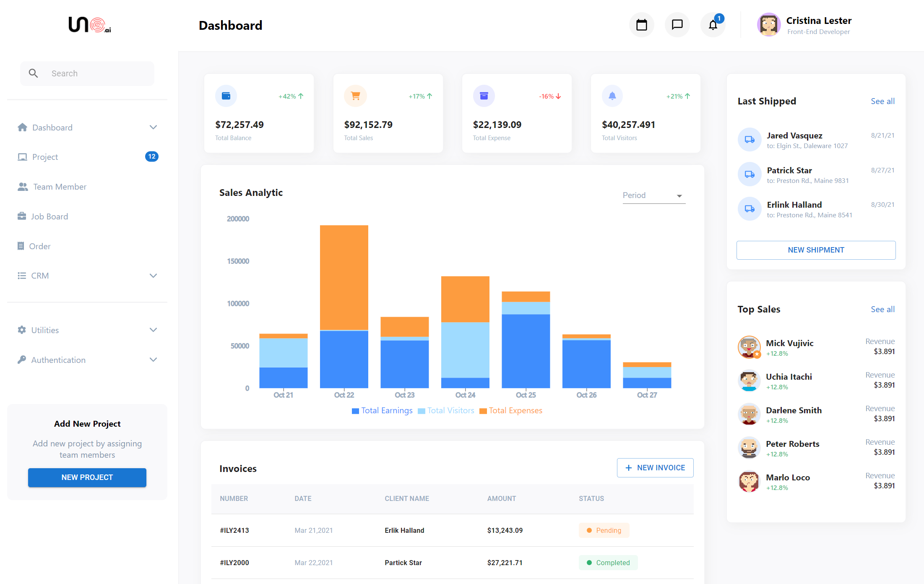The image size is (924, 584).
Task: Click the truck icon beside Jared Vasquez
Action: point(750,140)
